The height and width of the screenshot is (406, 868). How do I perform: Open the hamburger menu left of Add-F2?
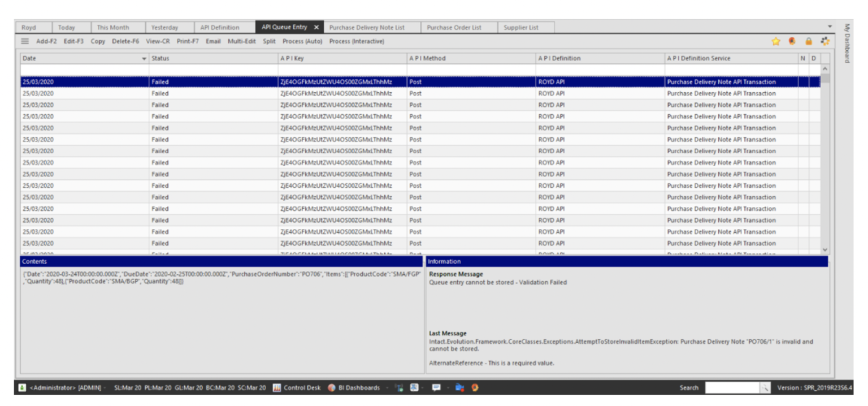tap(24, 41)
